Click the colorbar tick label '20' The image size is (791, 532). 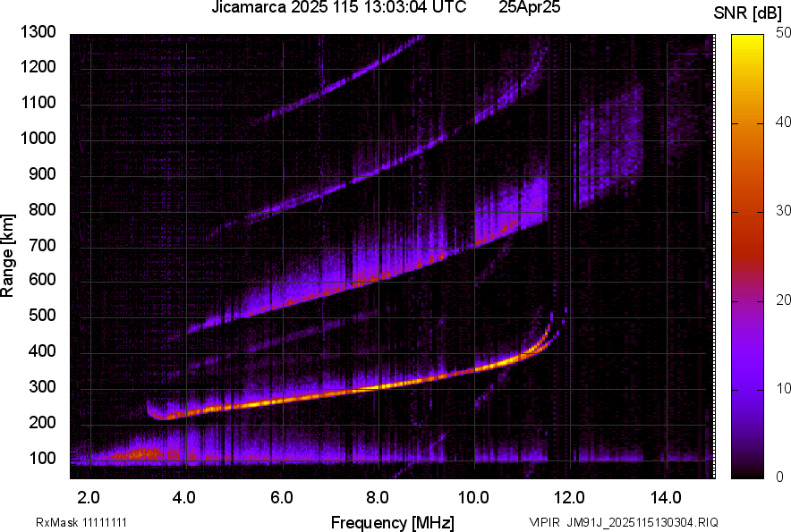click(783, 300)
